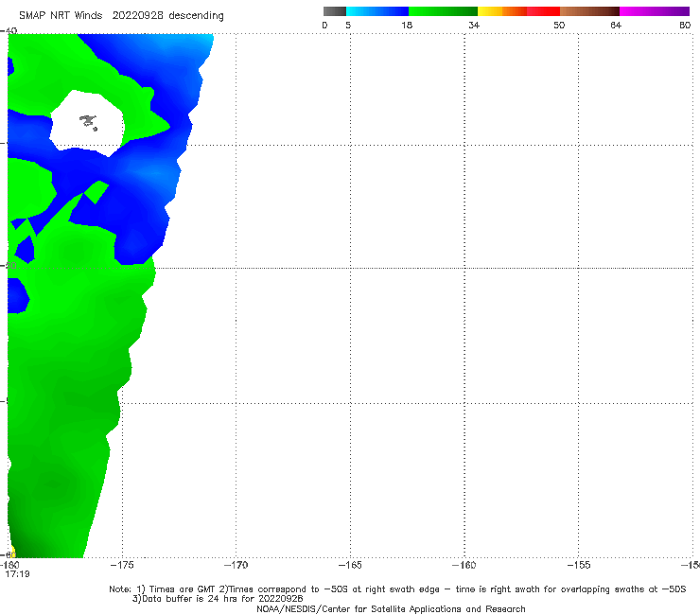Viewport: 700px width, 615px height.
Task: Click the longitude label -175
Action: (122, 565)
